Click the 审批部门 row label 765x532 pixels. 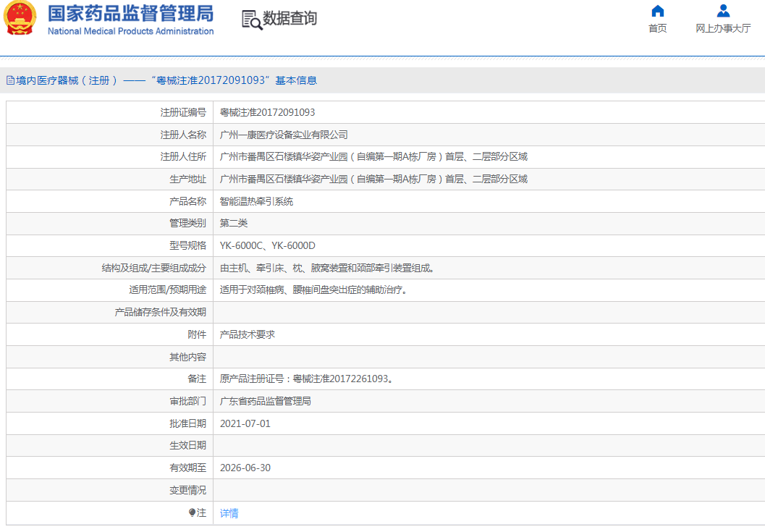[x=188, y=401]
